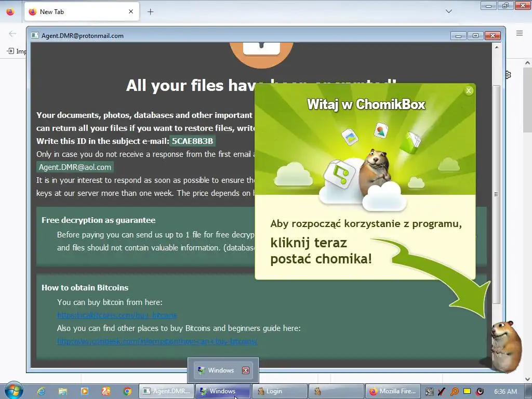Click the system clock 6:36 AM
The image size is (532, 399).
[x=505, y=391]
